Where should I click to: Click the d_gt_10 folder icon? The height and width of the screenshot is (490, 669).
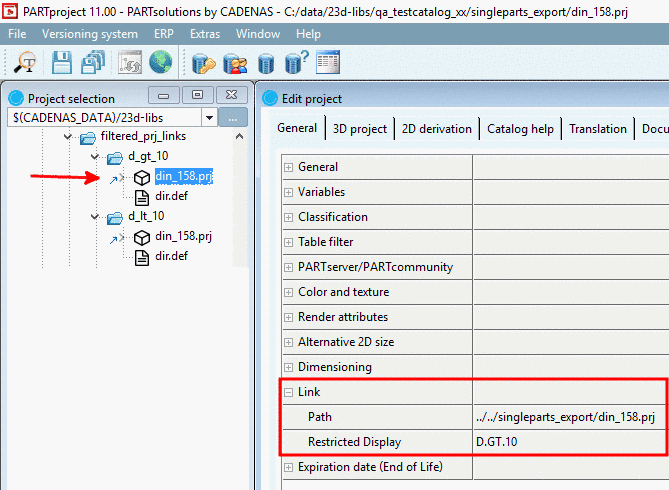(x=115, y=158)
